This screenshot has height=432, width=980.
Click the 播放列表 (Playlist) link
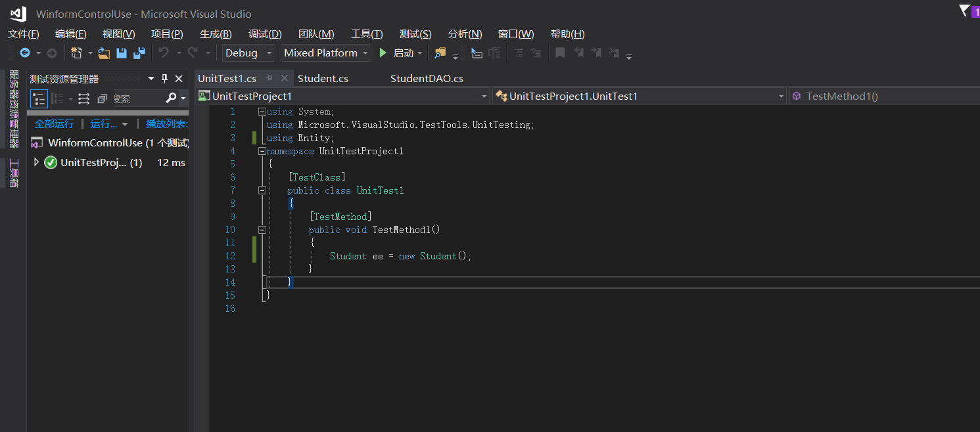(167, 124)
